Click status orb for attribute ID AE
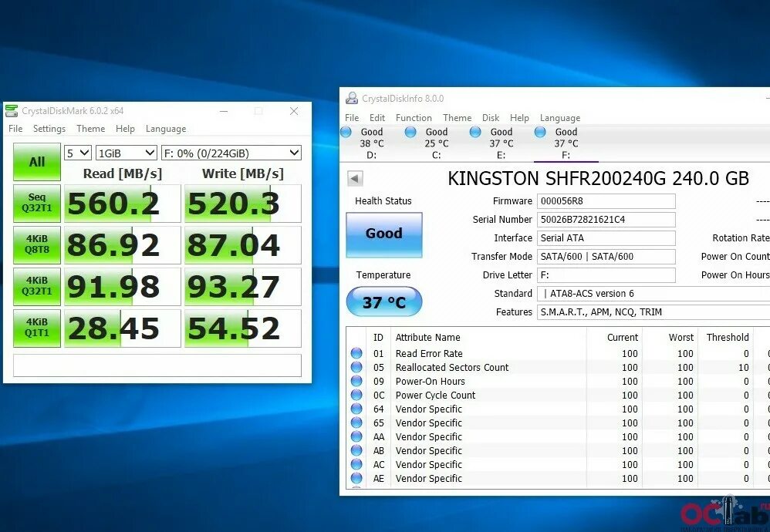Image resolution: width=770 pixels, height=532 pixels. click(356, 478)
